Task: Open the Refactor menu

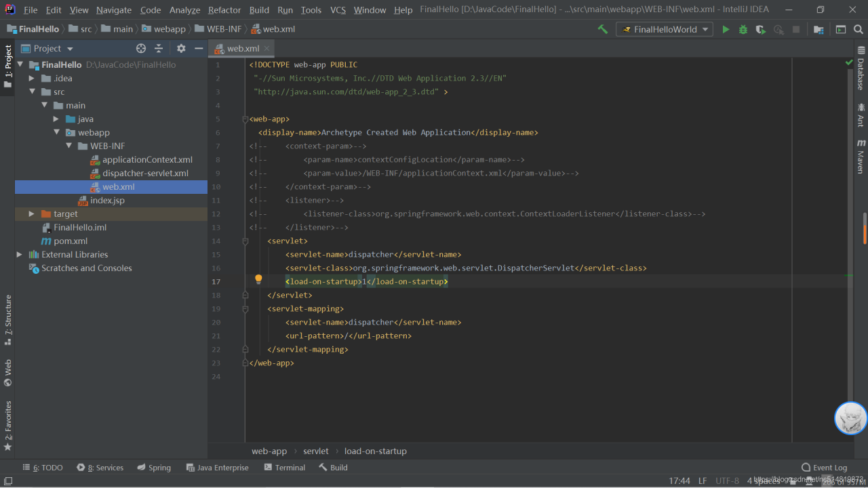Action: (224, 10)
